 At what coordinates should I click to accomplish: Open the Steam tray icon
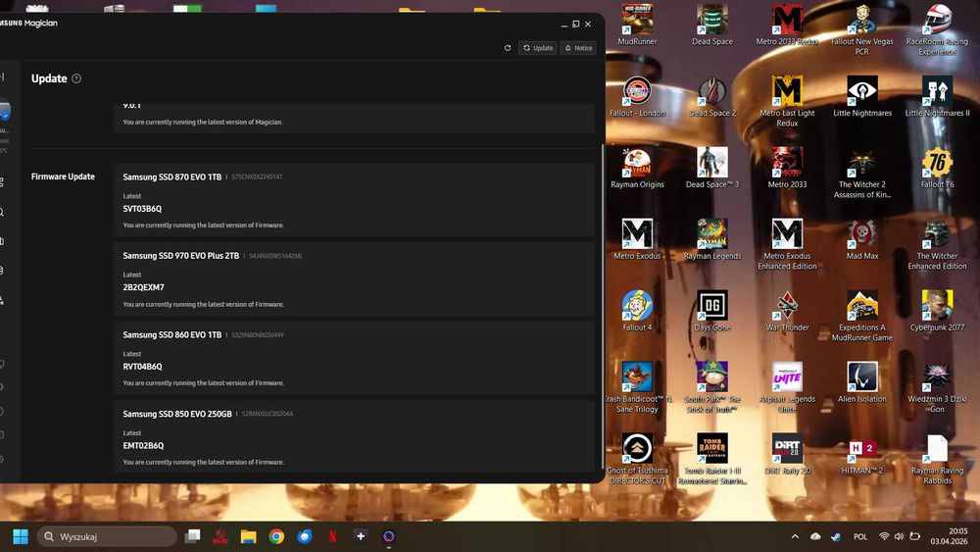pyautogui.click(x=836, y=536)
